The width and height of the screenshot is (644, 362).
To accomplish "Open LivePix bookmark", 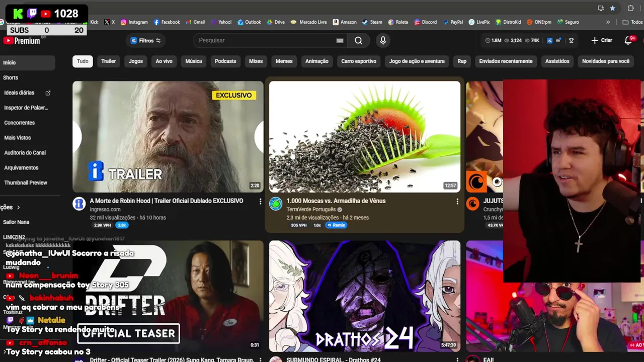I will 479,22.
